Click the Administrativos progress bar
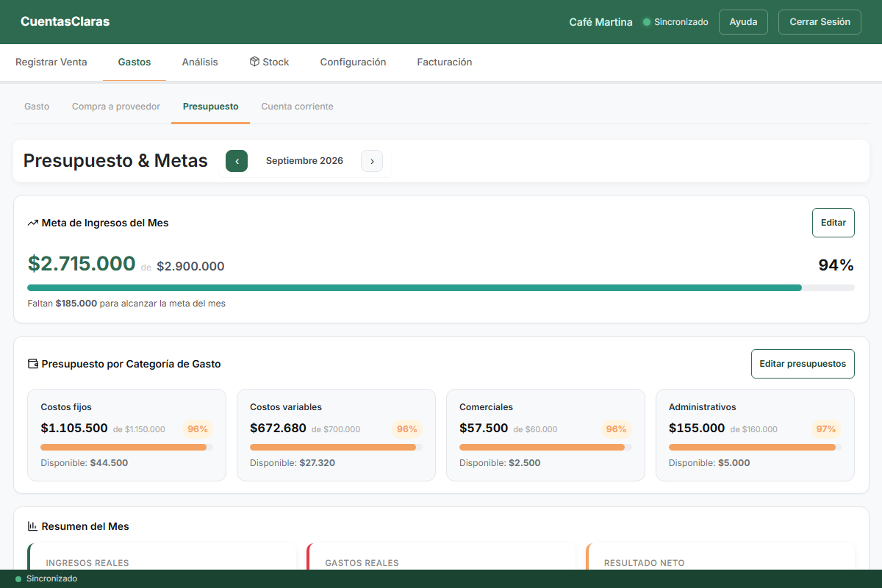Viewport: 882px width, 588px height. coord(755,447)
